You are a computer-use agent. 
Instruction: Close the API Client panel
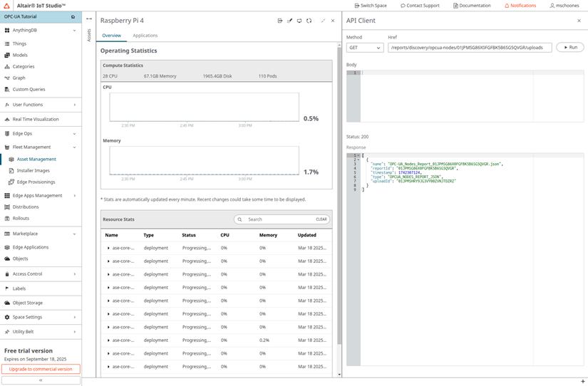579,21
